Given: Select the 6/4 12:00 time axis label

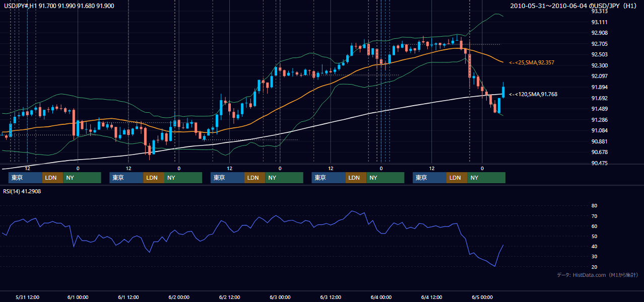Looking at the screenshot, I should 432,297.
